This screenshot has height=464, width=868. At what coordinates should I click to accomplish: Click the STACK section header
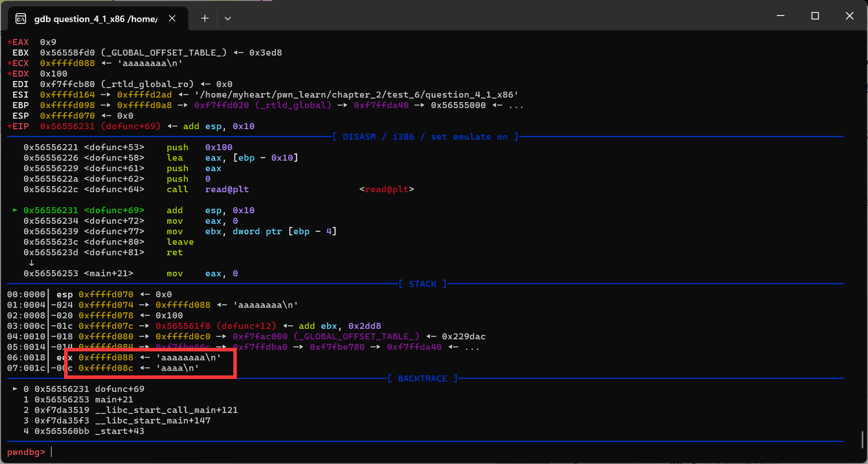coord(422,284)
